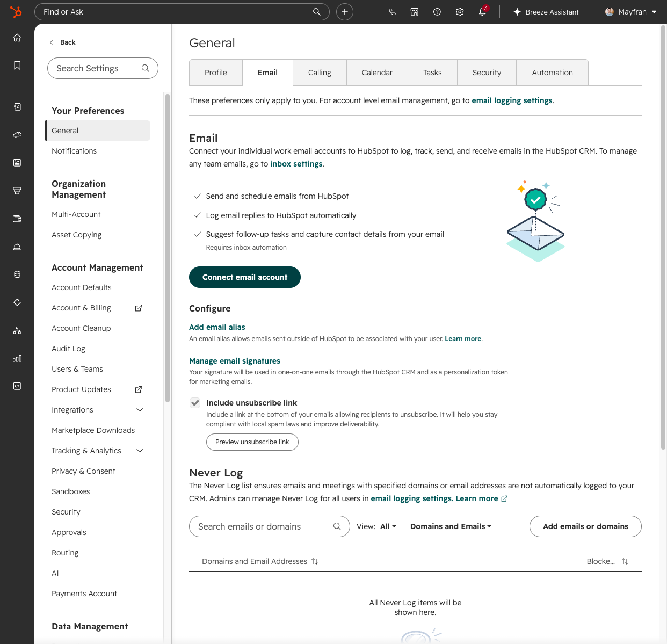Expand the Integrations section
The image size is (667, 644).
140,410
